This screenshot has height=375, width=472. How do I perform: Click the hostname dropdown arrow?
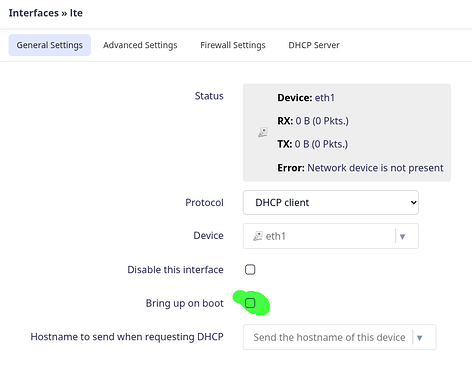pos(420,338)
